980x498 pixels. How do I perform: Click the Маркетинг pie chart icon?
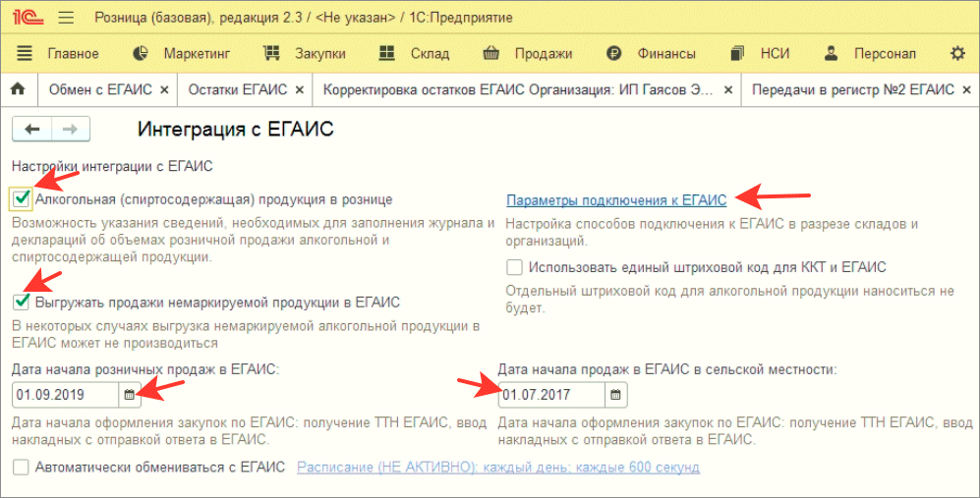(x=141, y=54)
